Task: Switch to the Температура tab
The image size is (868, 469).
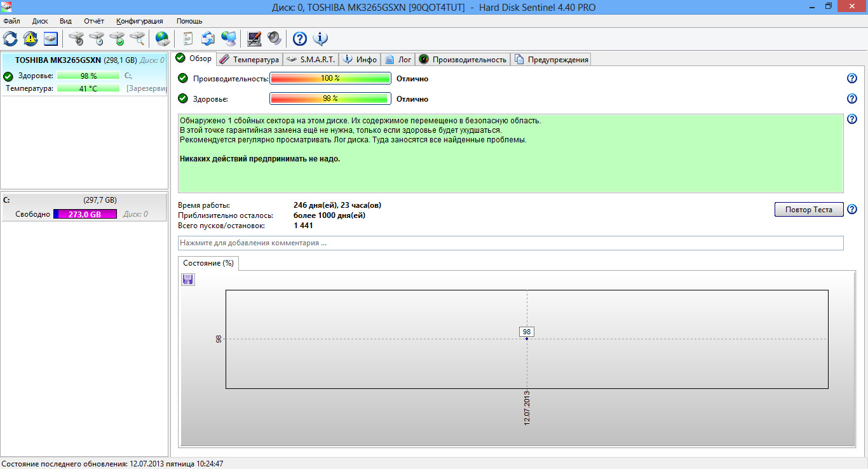Action: pos(248,59)
